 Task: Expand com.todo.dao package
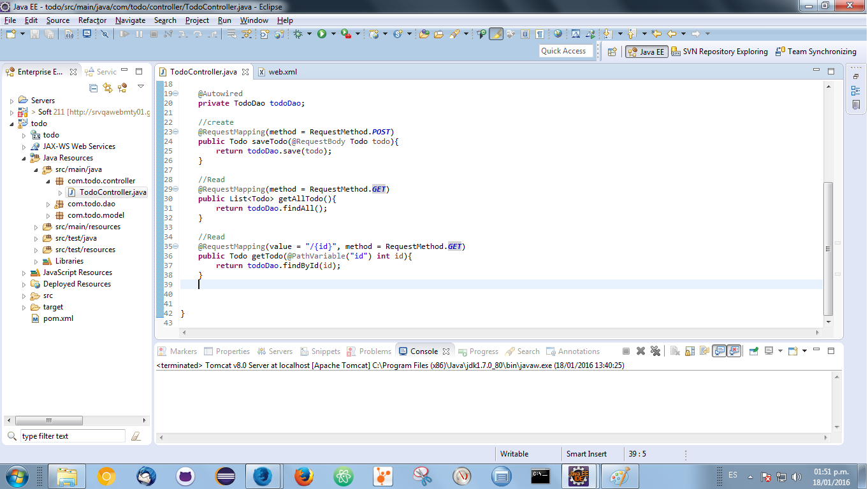[x=48, y=204]
